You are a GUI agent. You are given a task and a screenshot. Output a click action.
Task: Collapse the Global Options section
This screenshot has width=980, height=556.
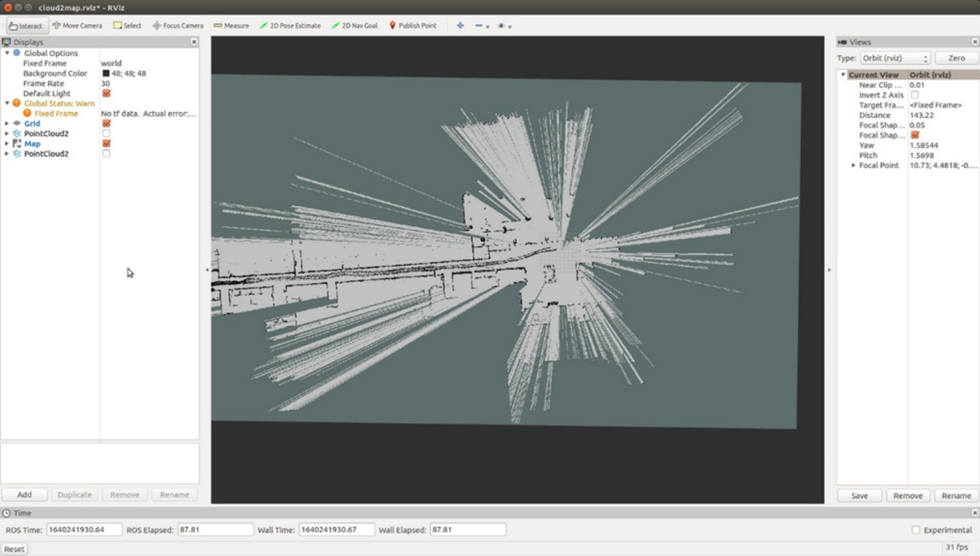coord(7,53)
